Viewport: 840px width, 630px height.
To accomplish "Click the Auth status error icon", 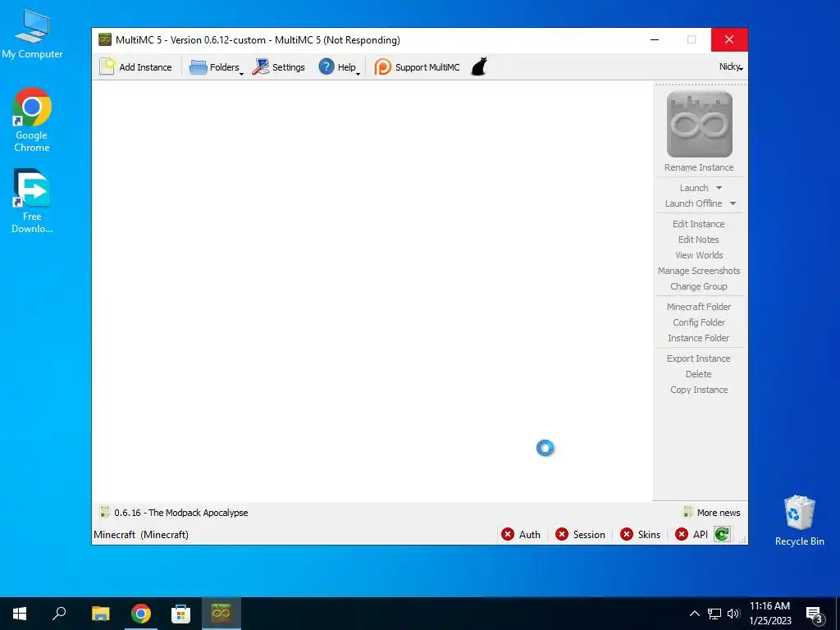I will pos(507,534).
